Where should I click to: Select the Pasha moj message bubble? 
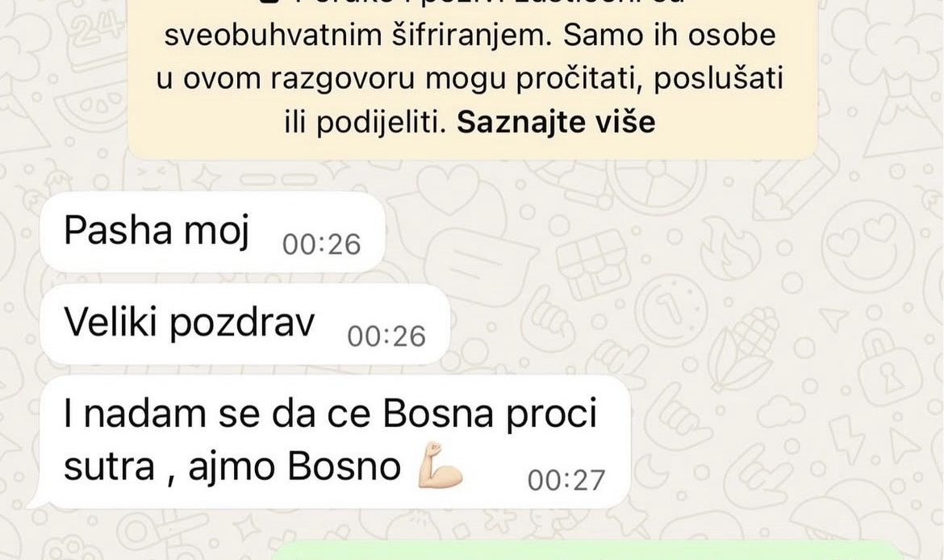click(x=212, y=232)
